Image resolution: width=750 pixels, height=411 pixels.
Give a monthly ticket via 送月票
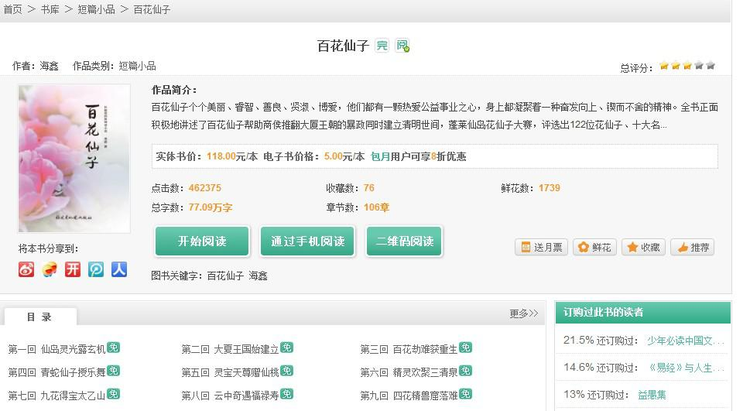click(x=541, y=247)
